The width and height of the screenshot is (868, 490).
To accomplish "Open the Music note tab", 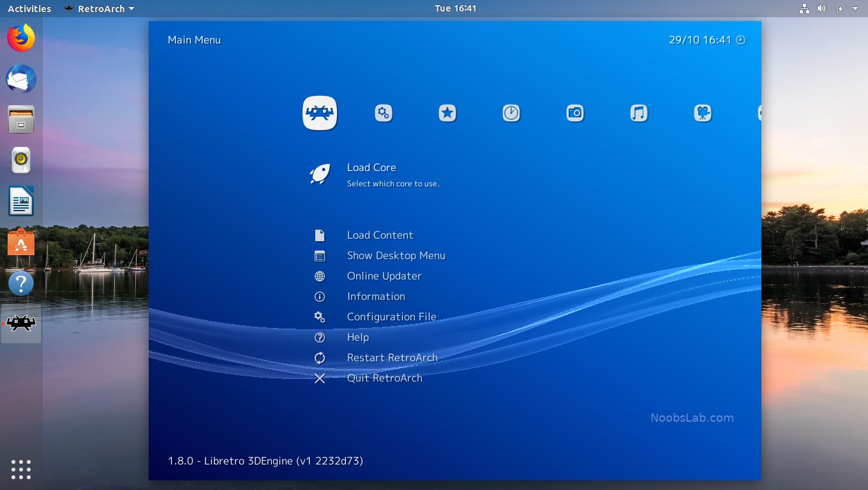I will (x=639, y=112).
